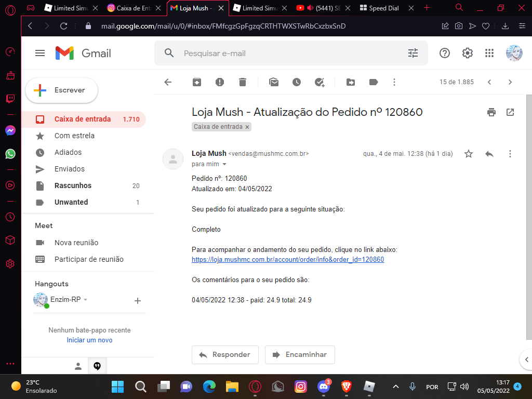Viewport: 532px width, 399px height.
Task: Snooze the email with the clock icon
Action: coord(297,82)
